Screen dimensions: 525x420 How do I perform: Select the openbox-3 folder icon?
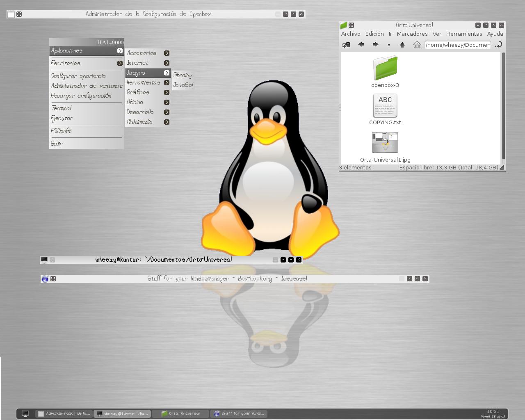pos(385,68)
